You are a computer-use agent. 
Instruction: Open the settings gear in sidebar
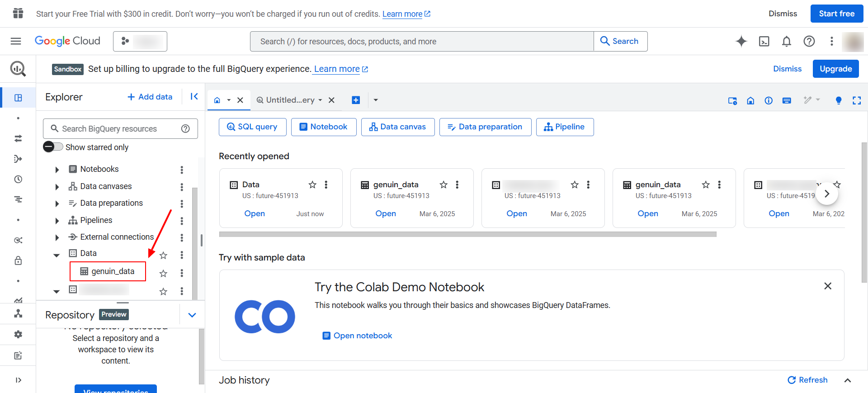pos(18,334)
